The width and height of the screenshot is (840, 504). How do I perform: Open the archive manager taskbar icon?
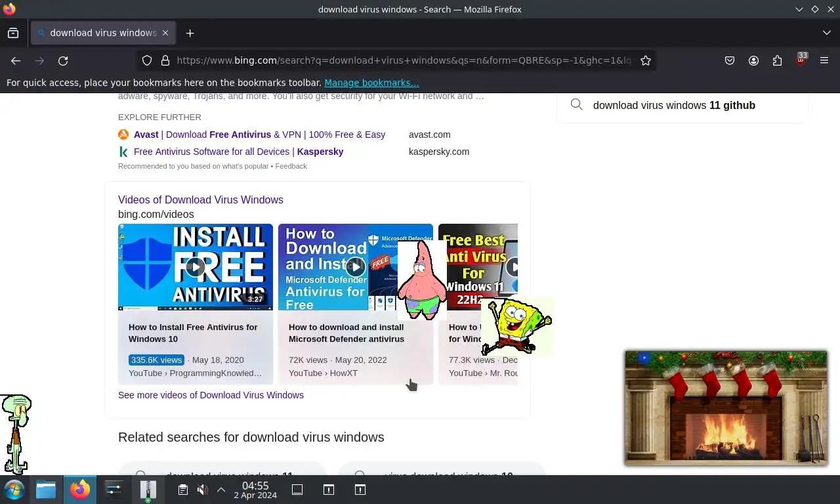[x=148, y=490]
